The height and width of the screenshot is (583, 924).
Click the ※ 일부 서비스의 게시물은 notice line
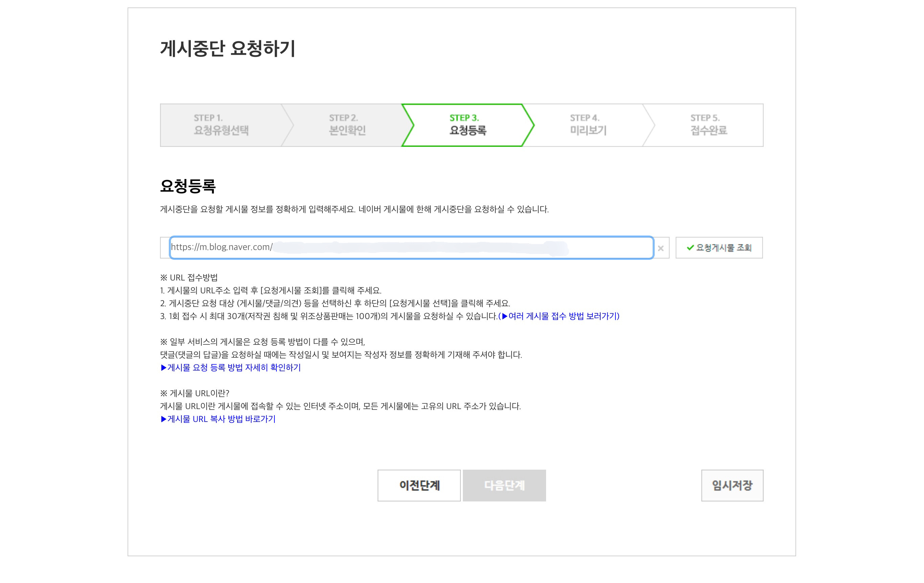(x=263, y=342)
